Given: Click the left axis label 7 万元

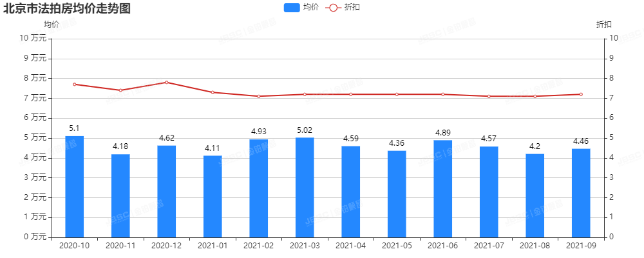Looking at the screenshot, I should tap(35, 98).
